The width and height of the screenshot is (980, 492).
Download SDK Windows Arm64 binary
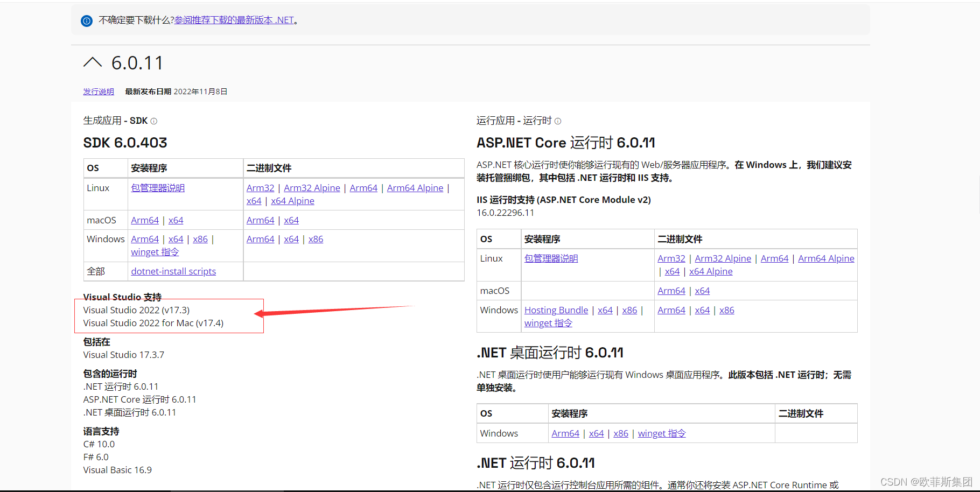pyautogui.click(x=261, y=239)
